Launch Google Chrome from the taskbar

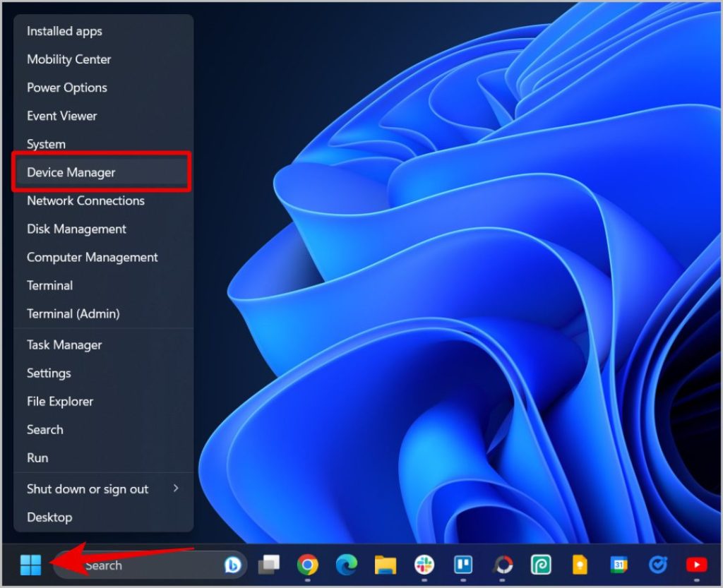click(308, 565)
